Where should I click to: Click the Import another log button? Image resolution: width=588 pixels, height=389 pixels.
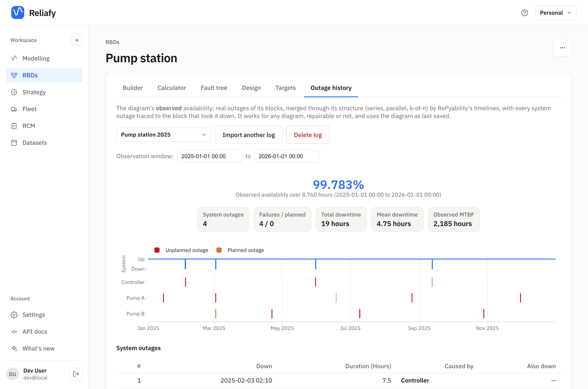249,135
